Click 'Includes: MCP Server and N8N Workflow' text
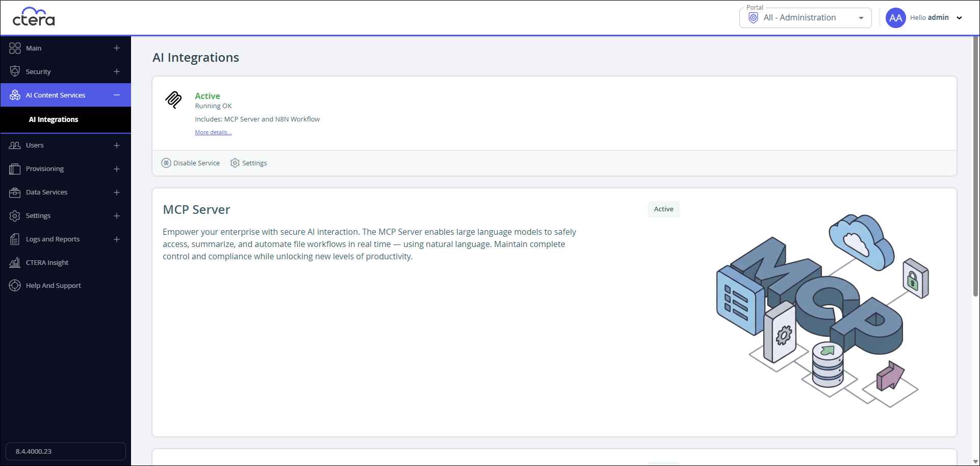980x466 pixels. (x=257, y=119)
